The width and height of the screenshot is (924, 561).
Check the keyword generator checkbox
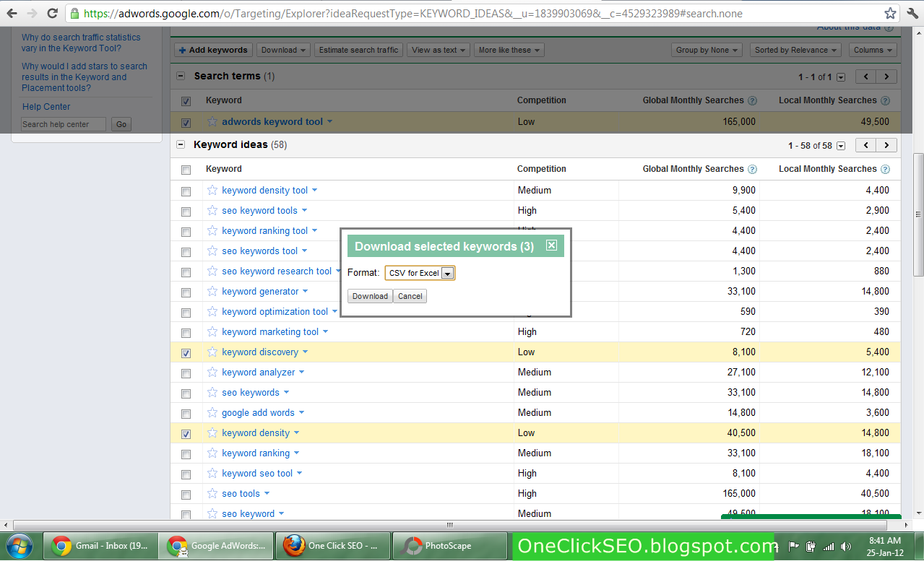tap(186, 291)
